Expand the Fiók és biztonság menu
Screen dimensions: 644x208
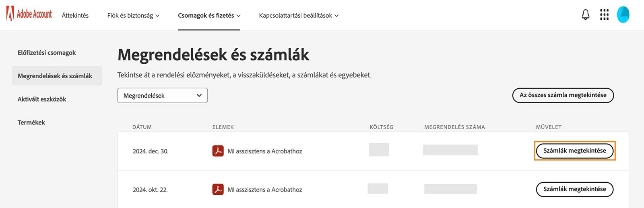click(133, 15)
